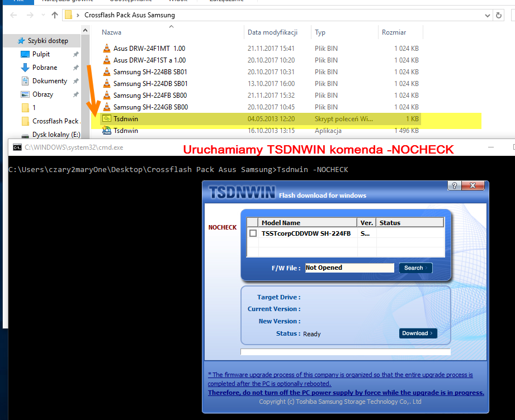515x420 pixels.
Task: Click Skrypt poleceń Wi... type cell
Action: [343, 119]
